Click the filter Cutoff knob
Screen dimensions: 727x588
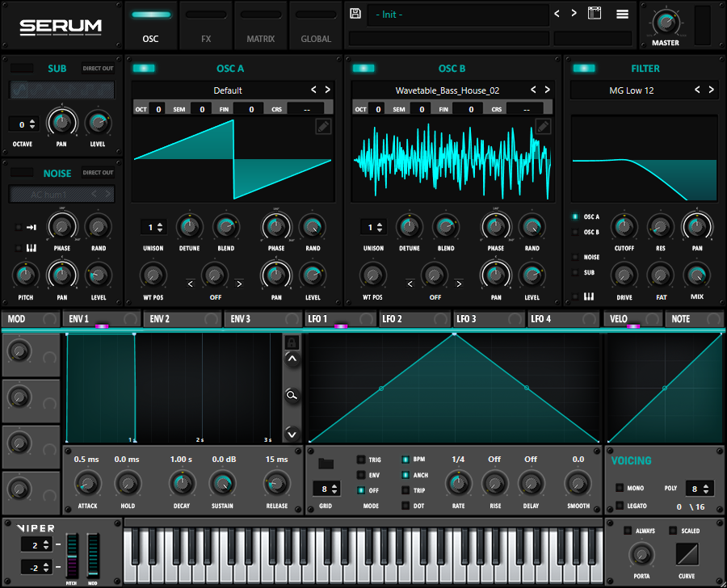(624, 227)
